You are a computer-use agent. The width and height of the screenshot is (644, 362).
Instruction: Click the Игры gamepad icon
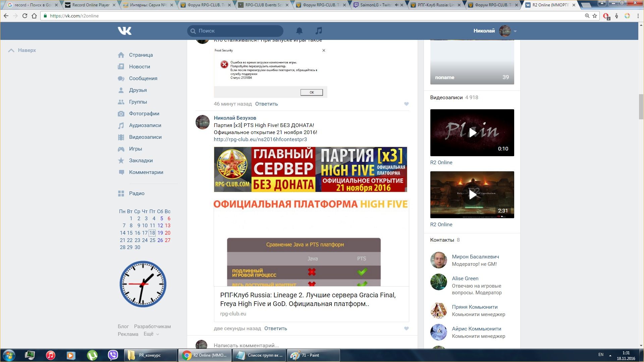(x=121, y=149)
